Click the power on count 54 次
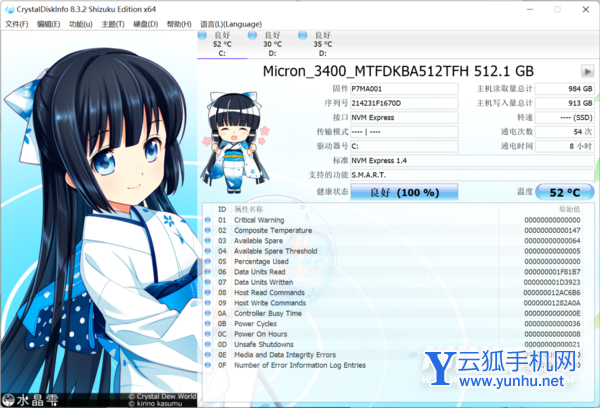Screen dimensions: 600x408 pyautogui.click(x=565, y=132)
